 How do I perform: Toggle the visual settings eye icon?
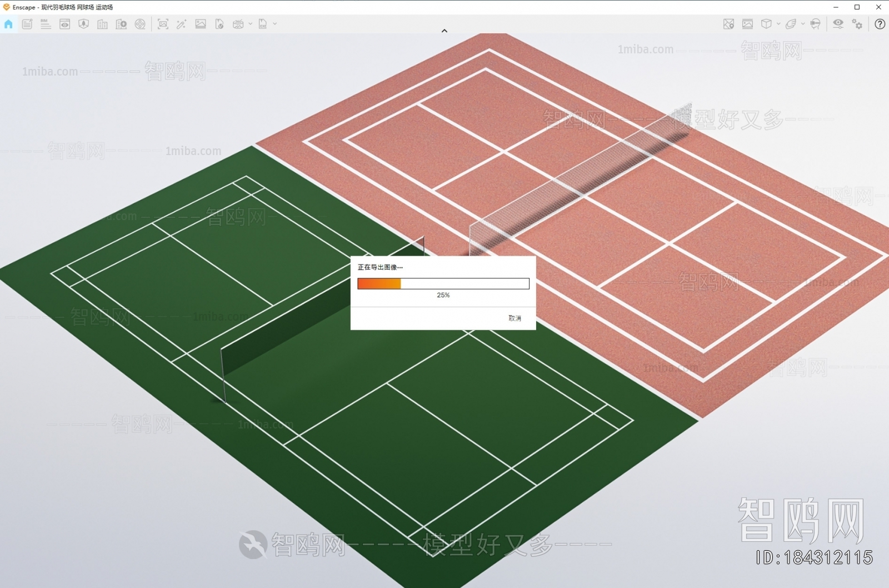tap(838, 24)
